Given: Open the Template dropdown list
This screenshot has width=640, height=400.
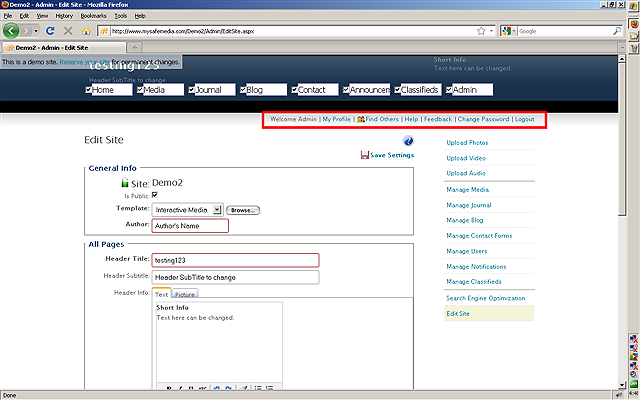Looking at the screenshot, I should click(218, 210).
